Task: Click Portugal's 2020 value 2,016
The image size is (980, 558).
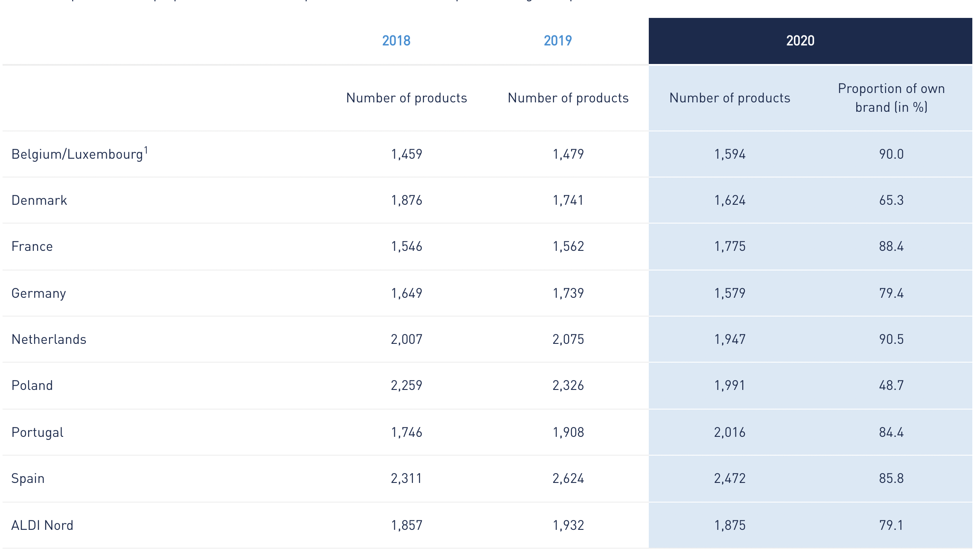Action: [x=729, y=432]
